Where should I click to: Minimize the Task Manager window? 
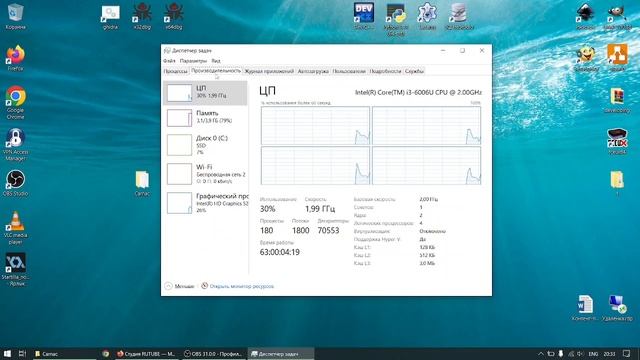pyautogui.click(x=443, y=51)
